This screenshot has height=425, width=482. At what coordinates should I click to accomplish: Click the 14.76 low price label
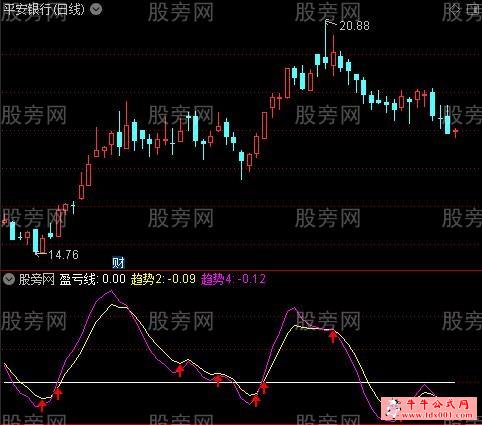(x=63, y=255)
